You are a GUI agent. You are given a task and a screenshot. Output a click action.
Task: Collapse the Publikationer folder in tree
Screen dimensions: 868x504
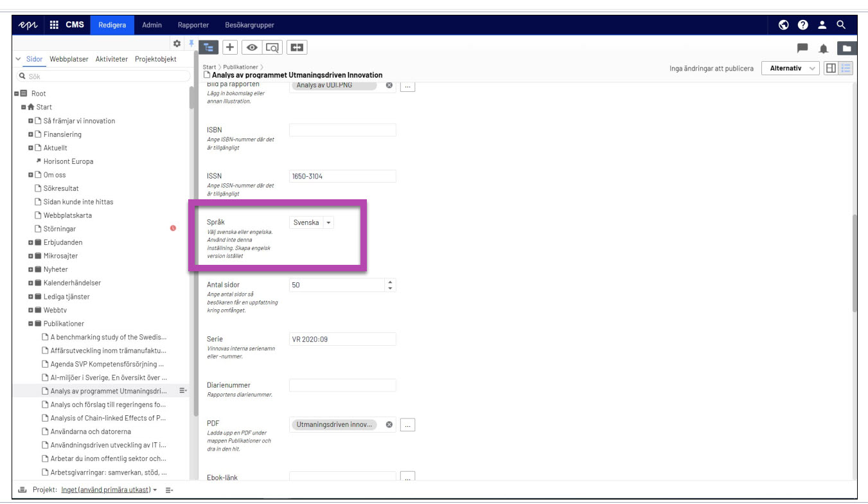30,323
